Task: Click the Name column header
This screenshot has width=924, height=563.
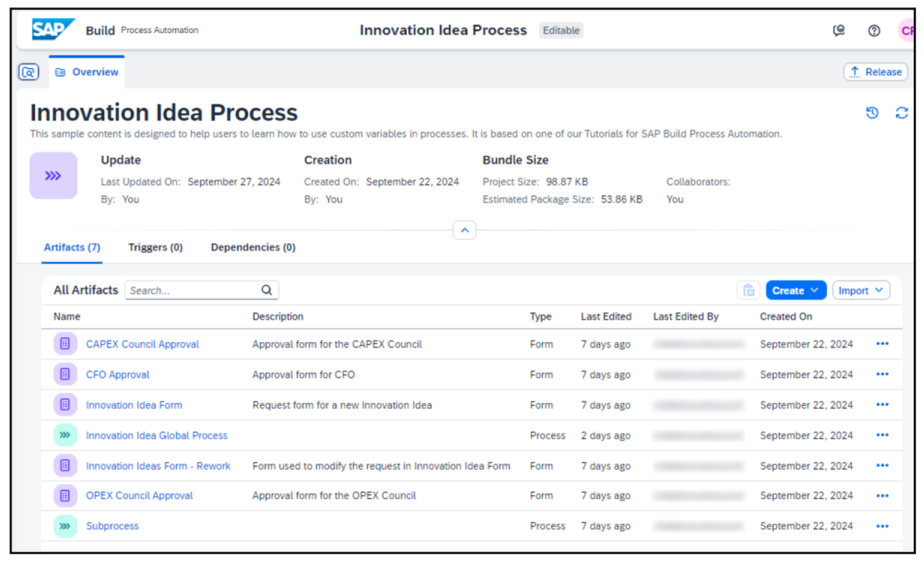Action: (67, 316)
